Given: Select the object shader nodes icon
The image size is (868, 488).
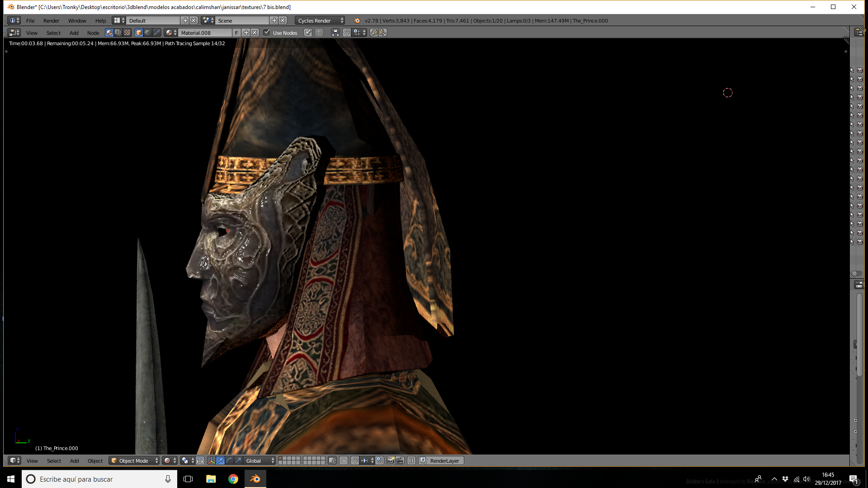Looking at the screenshot, I should [x=139, y=33].
